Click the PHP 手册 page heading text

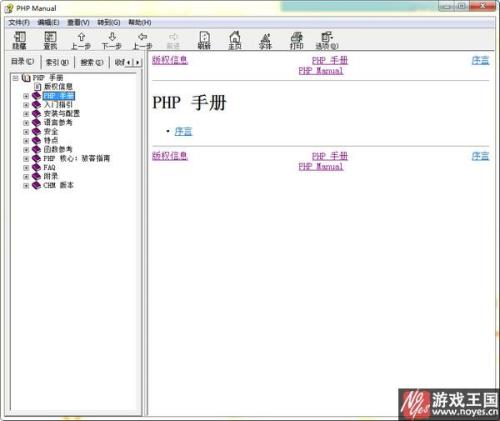[189, 102]
